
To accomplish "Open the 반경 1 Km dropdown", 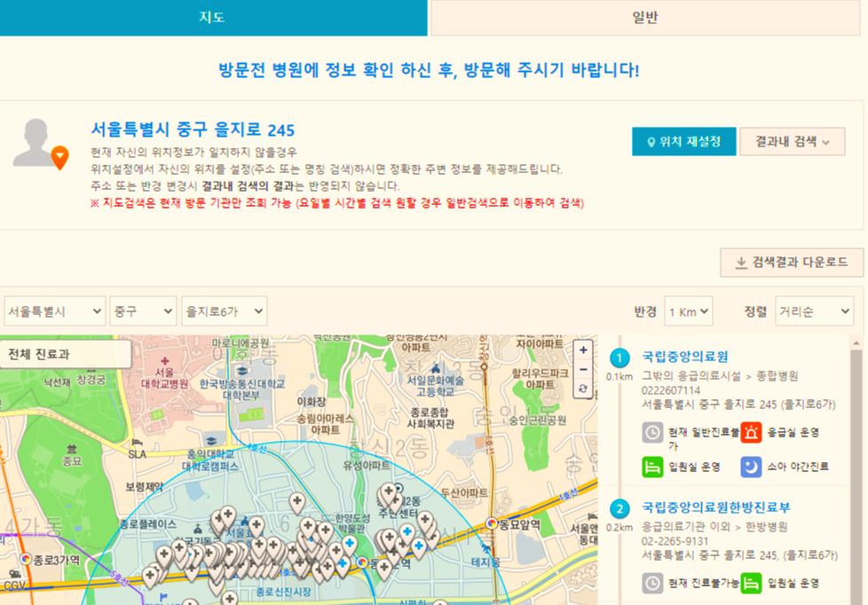I will [x=688, y=311].
